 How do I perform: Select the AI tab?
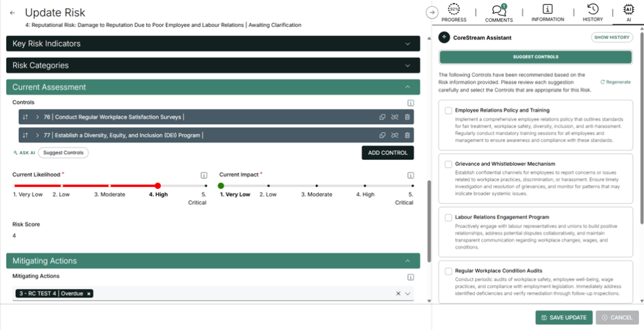(628, 13)
